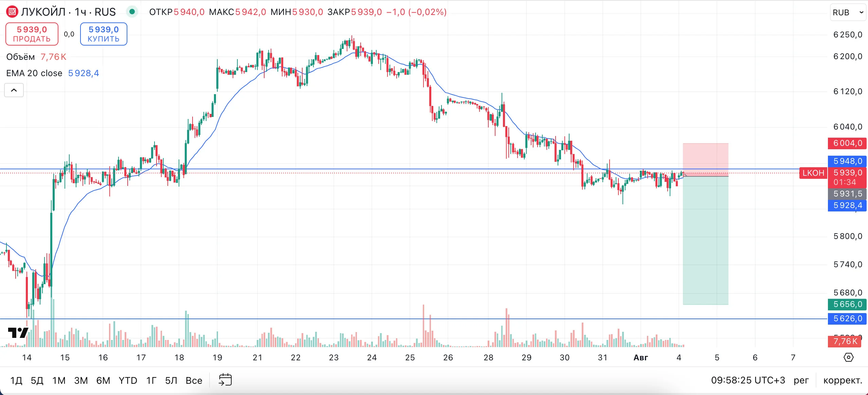Open chart scale settings gear icon
The height and width of the screenshot is (395, 868).
848,357
